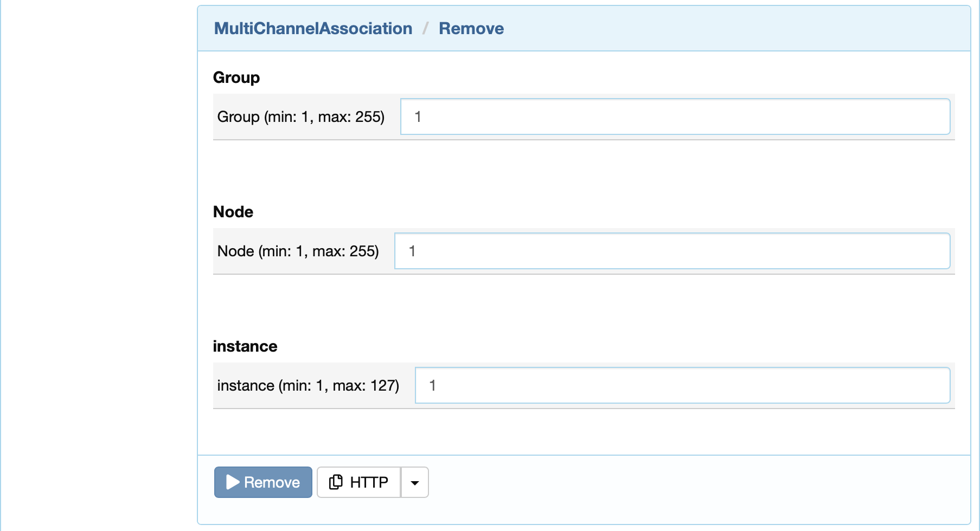The width and height of the screenshot is (980, 531).
Task: Focus the instance value input field
Action: coord(683,385)
